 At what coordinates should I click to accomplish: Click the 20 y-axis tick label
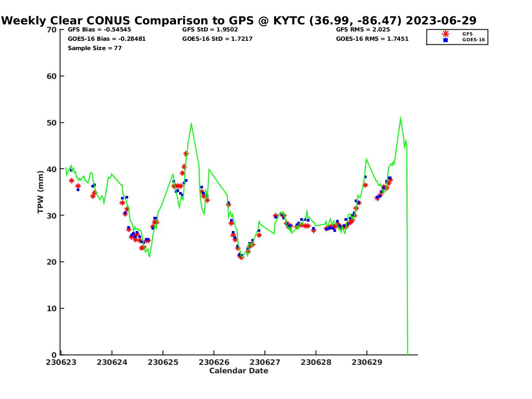click(52, 262)
